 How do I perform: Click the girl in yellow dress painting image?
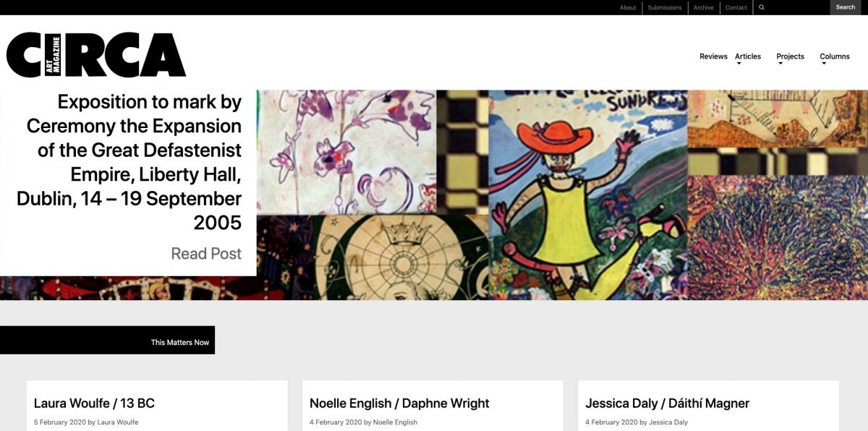(588, 195)
